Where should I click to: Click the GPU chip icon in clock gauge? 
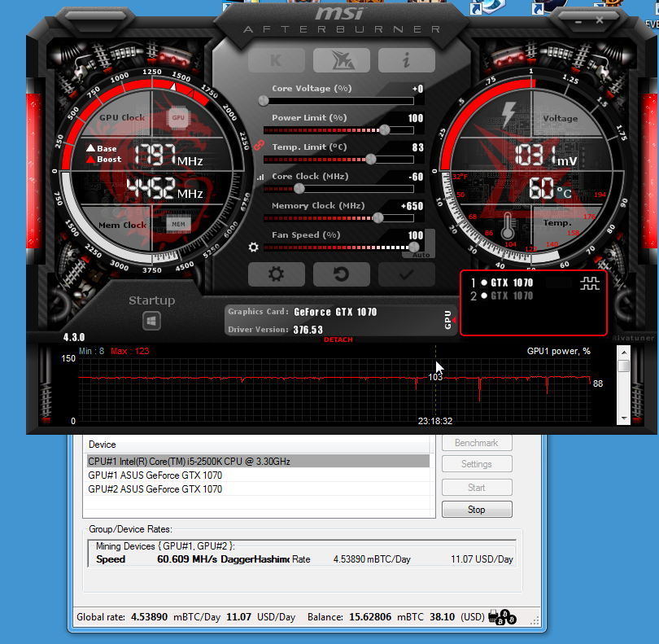click(x=178, y=118)
